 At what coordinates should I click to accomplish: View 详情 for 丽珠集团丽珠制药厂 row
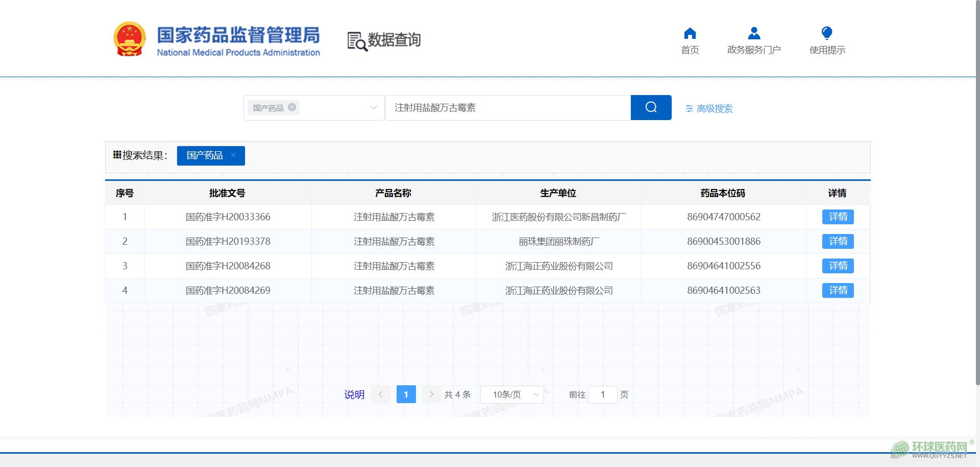(x=838, y=241)
